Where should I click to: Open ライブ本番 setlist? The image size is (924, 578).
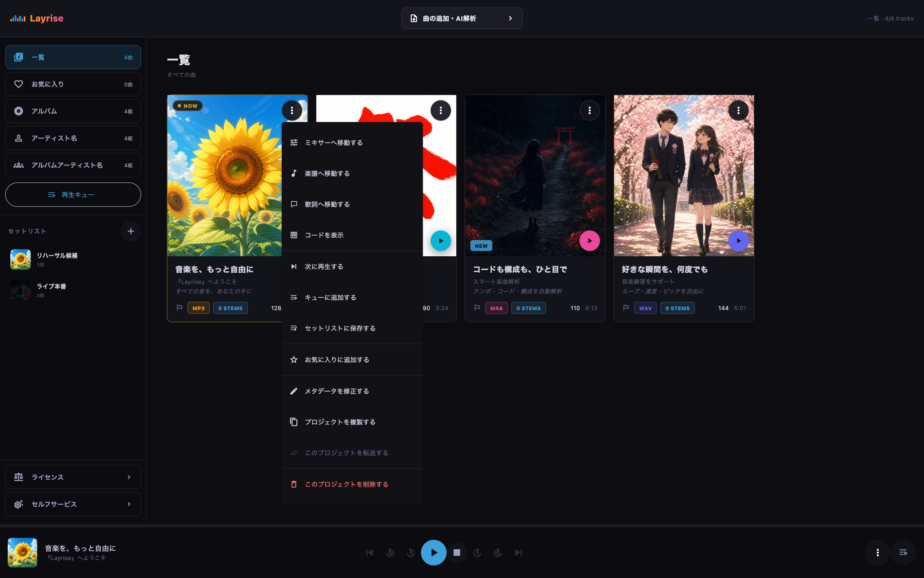point(73,290)
